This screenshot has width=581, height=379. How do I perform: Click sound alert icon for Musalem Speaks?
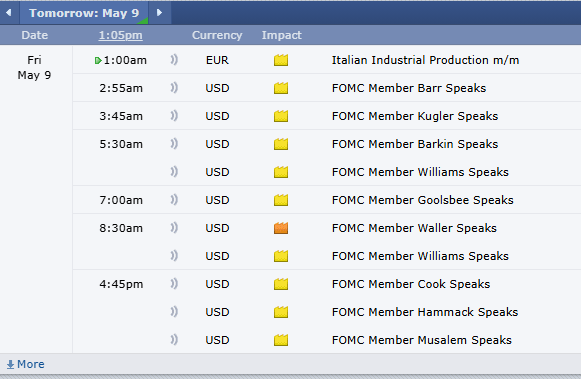coord(174,340)
